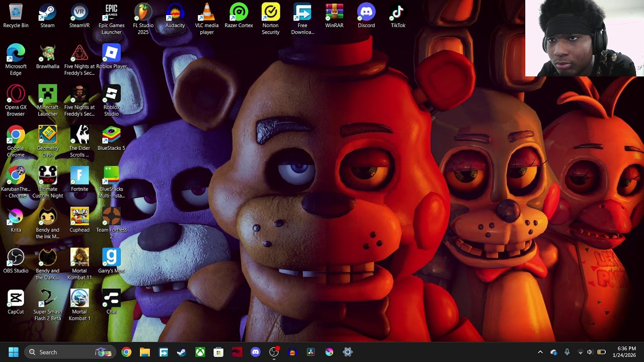Screen dimensions: 644x362
Task: Click the microphone tray icon
Action: 567,352
